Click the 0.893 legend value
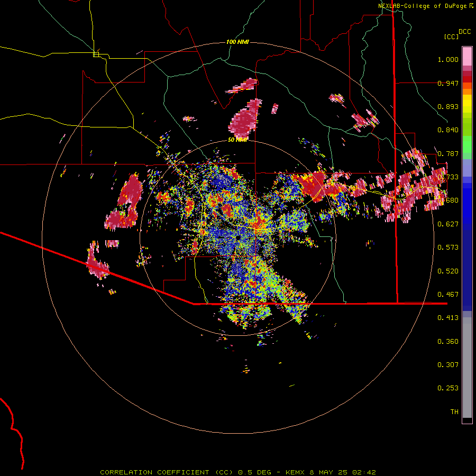 point(448,106)
